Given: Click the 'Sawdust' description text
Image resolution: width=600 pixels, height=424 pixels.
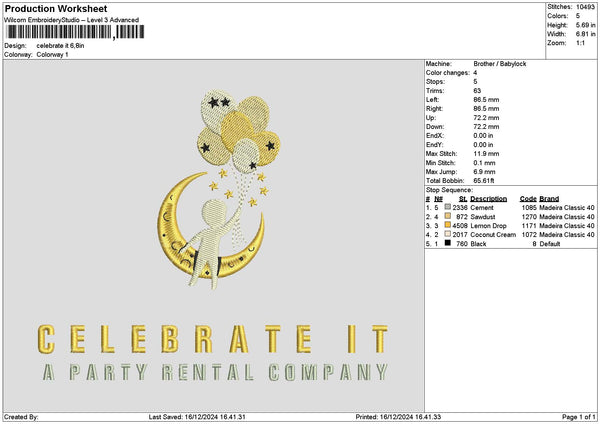Looking at the screenshot, I should click(483, 217).
